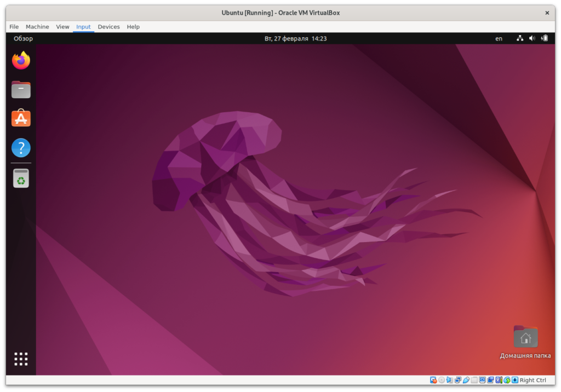Click the hard disk activity status icon
Image resolution: width=561 pixels, height=392 pixels.
click(433, 380)
